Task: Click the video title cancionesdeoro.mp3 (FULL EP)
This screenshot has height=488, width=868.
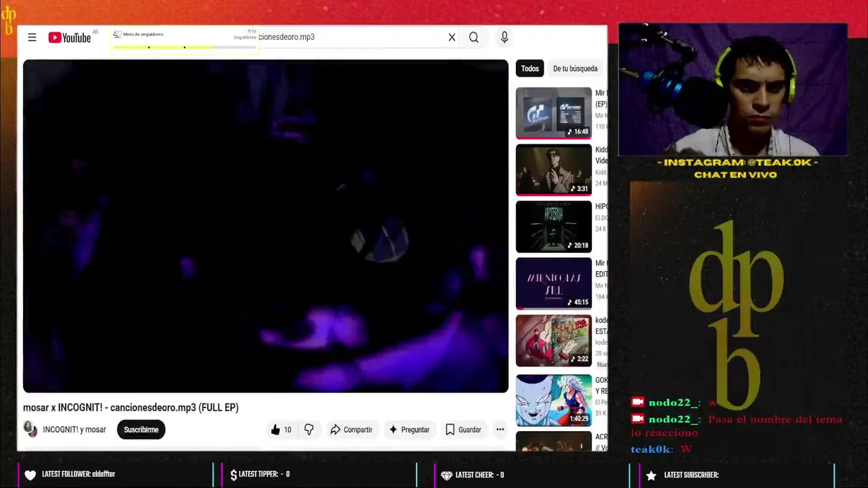Action: tap(131, 407)
